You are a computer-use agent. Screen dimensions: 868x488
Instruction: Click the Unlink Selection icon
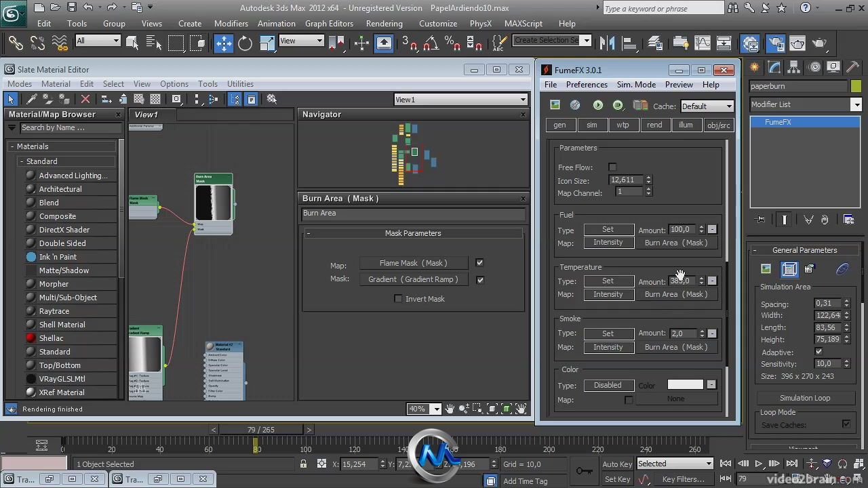(x=37, y=43)
